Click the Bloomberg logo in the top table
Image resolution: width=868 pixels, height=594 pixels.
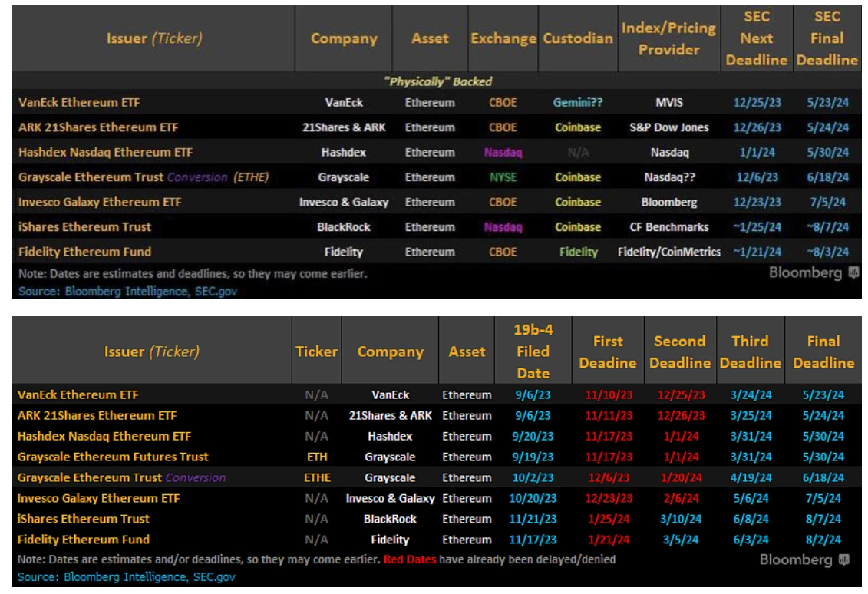point(814,273)
